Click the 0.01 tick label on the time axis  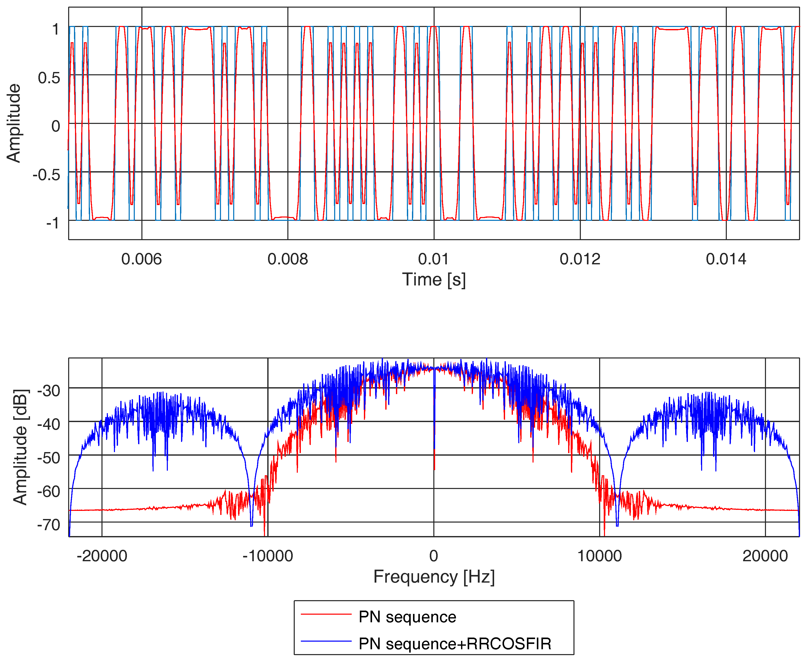(x=433, y=259)
